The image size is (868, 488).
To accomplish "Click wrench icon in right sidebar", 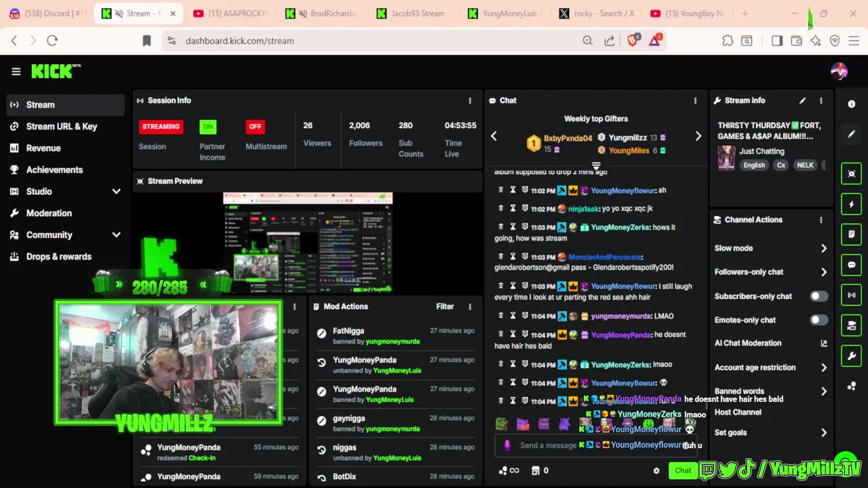I will tap(852, 356).
